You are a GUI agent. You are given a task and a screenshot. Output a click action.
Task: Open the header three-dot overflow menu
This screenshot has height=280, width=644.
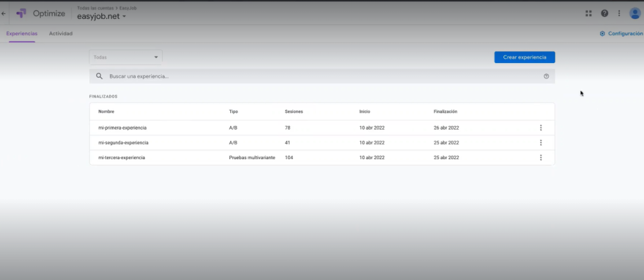619,13
